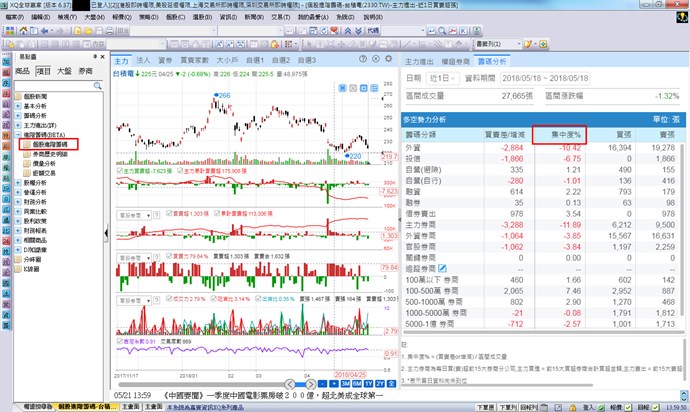Open the 畫組列(1) dropdown

pos(498,44)
